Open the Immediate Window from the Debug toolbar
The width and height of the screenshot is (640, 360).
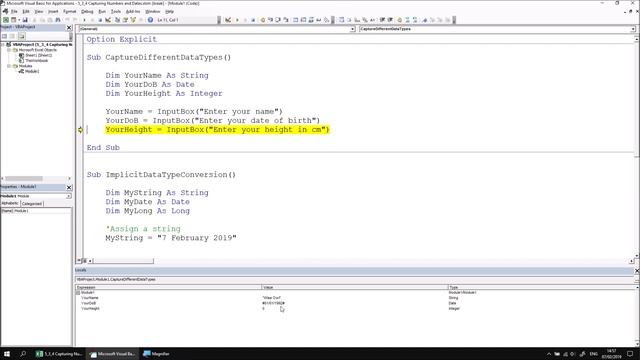pos(303,20)
